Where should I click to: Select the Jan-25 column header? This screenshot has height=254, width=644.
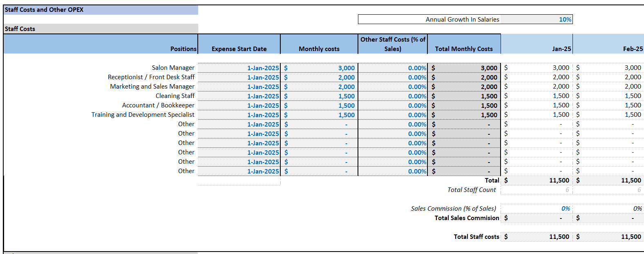537,44
